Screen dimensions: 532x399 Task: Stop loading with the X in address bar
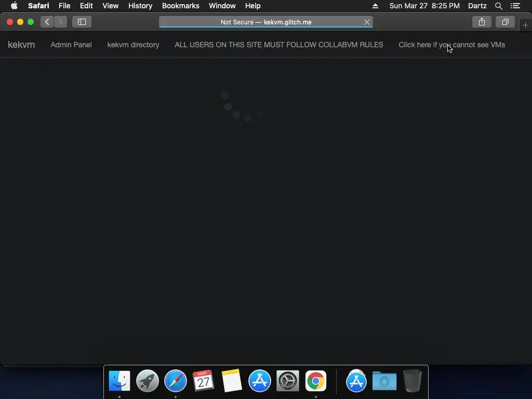pos(367,22)
